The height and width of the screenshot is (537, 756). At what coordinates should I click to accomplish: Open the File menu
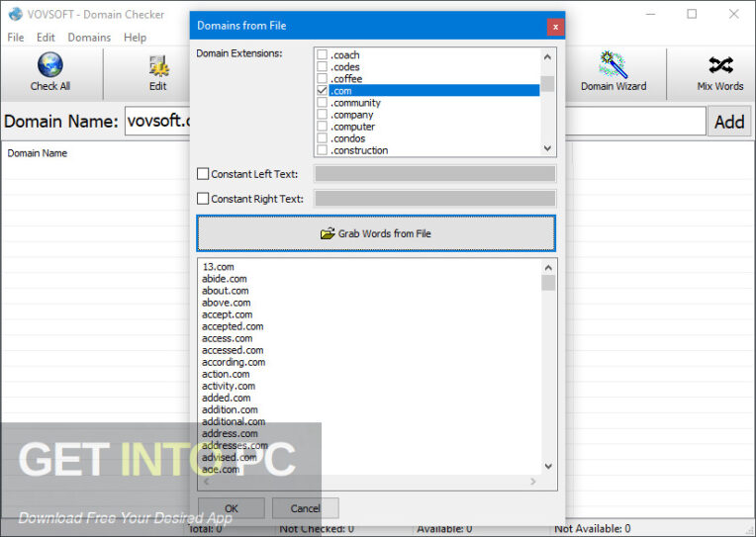point(16,38)
